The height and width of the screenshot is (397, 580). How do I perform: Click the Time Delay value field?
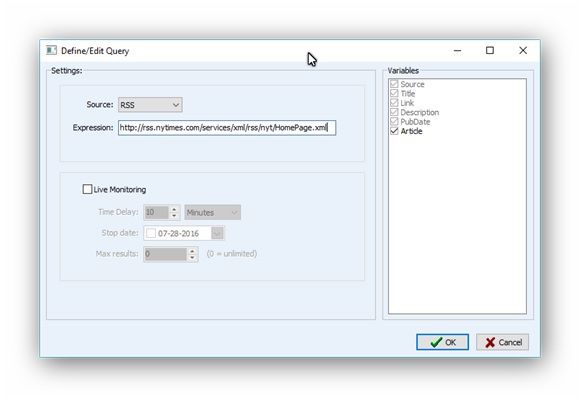(156, 212)
